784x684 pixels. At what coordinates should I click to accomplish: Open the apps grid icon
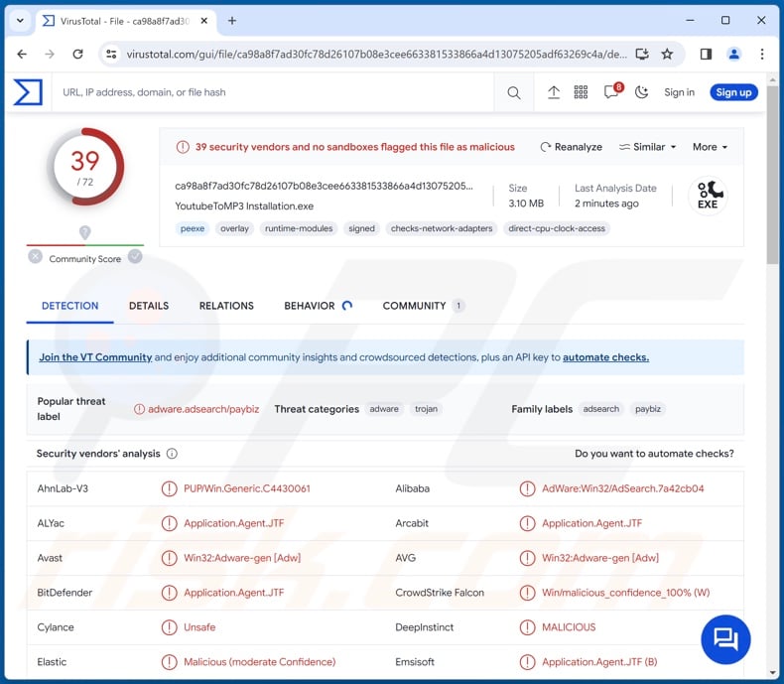coord(581,92)
